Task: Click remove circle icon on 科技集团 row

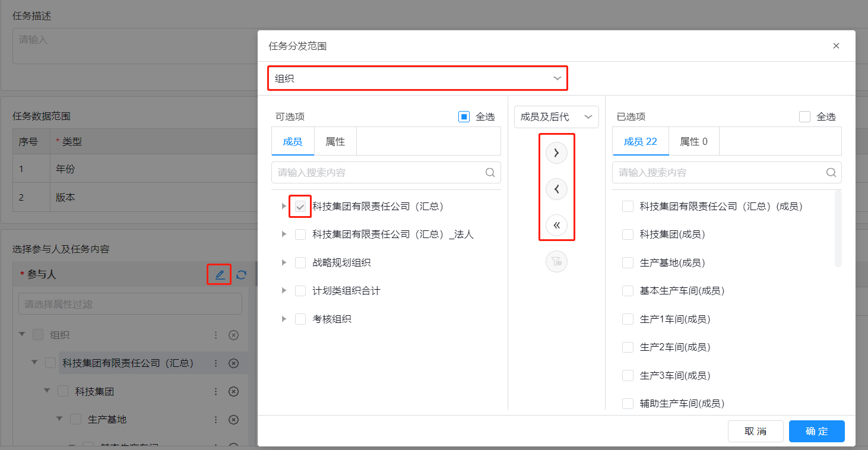Action: 233,391
